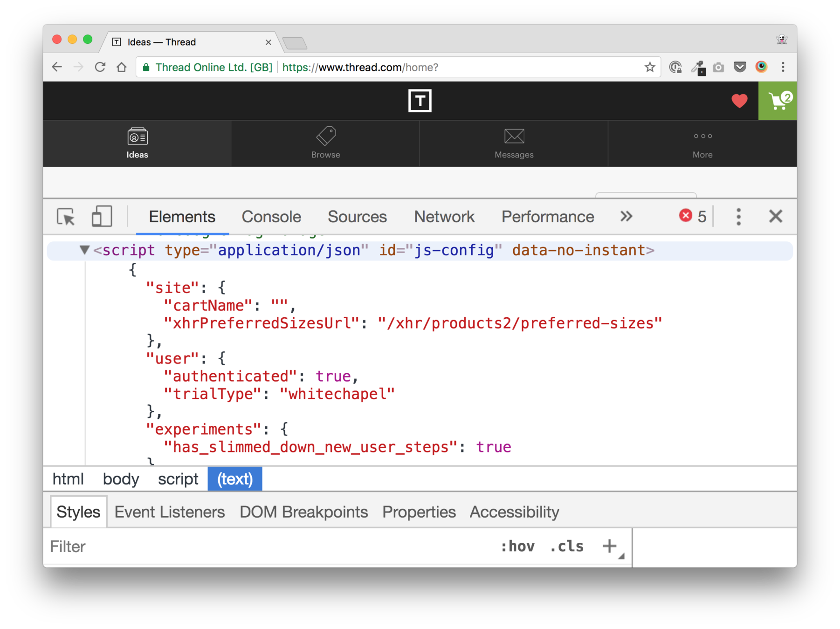This screenshot has width=840, height=629.
Task: Click the camera extension icon
Action: pyautogui.click(x=718, y=67)
